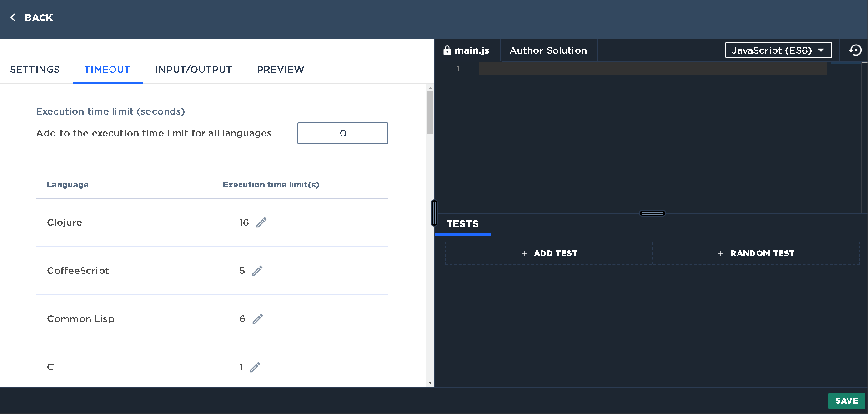868x414 pixels.
Task: Click the lock icon next to main.js
Action: (x=448, y=50)
